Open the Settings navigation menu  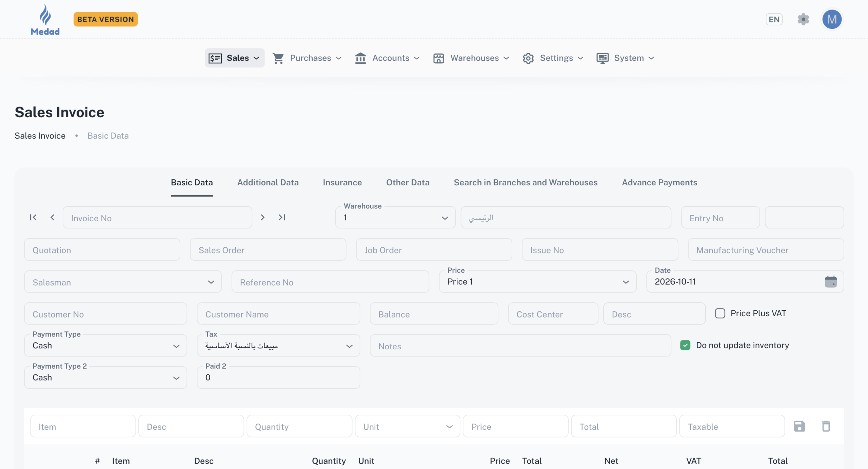553,58
